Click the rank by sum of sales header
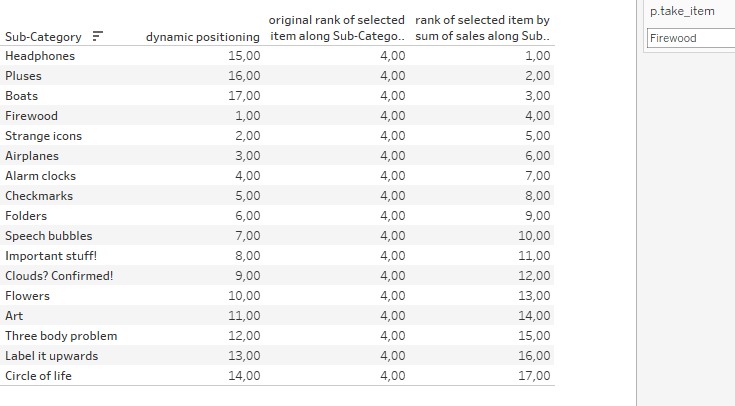This screenshot has width=735, height=406. [x=482, y=28]
